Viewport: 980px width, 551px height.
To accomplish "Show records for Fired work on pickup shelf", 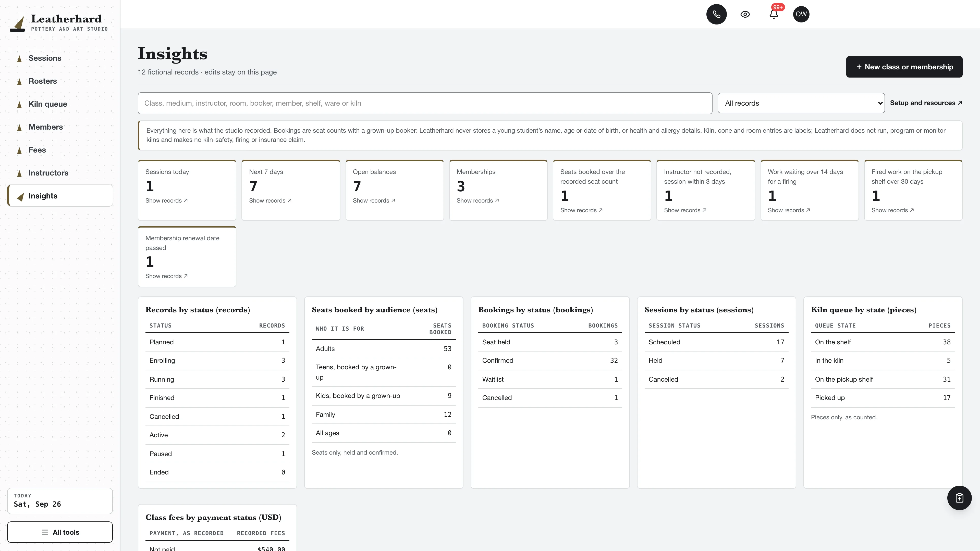I will pyautogui.click(x=892, y=210).
